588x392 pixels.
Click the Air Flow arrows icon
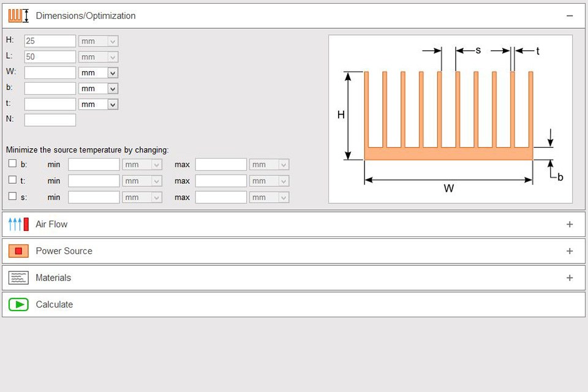18,224
